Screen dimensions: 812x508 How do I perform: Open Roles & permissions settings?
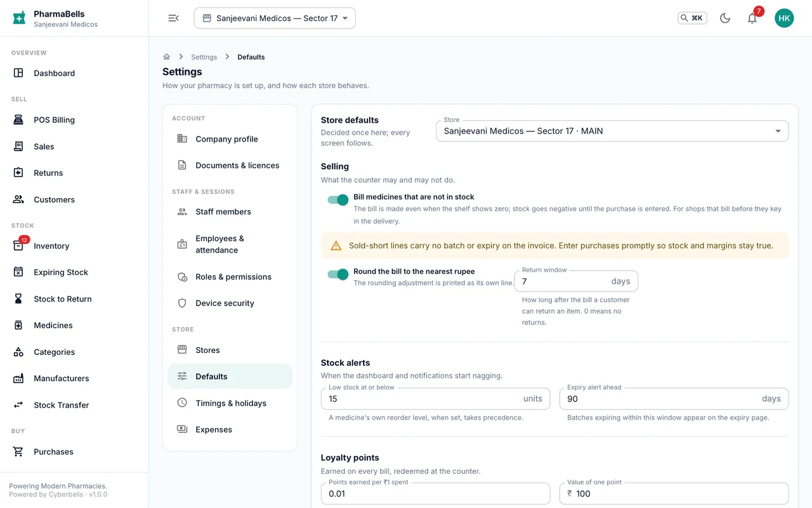[x=230, y=277]
